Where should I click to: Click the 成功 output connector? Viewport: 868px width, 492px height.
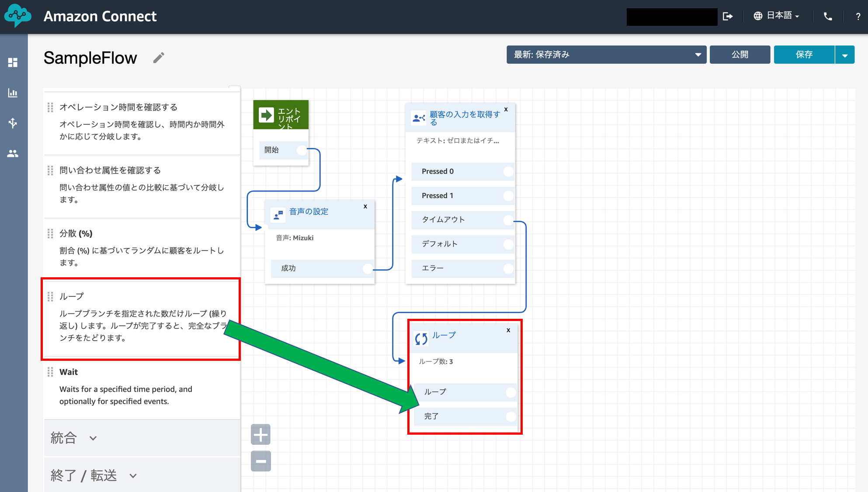click(368, 269)
